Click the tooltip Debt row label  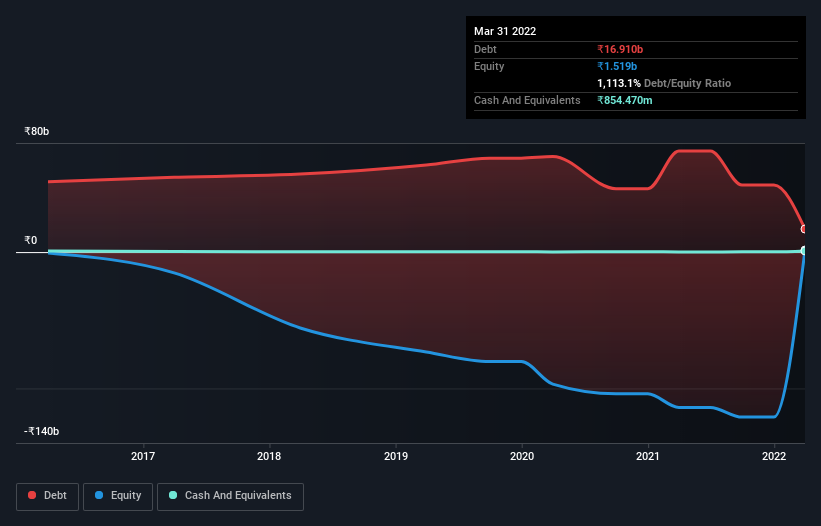[x=485, y=49]
